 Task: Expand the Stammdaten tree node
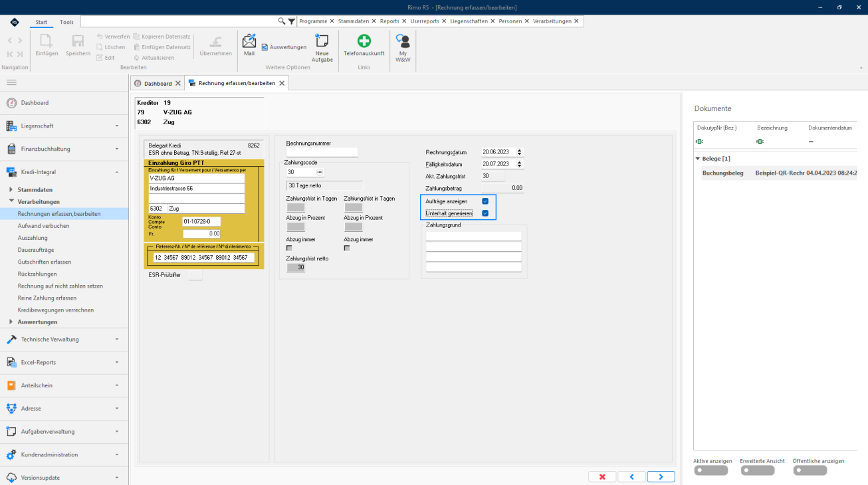click(x=11, y=189)
